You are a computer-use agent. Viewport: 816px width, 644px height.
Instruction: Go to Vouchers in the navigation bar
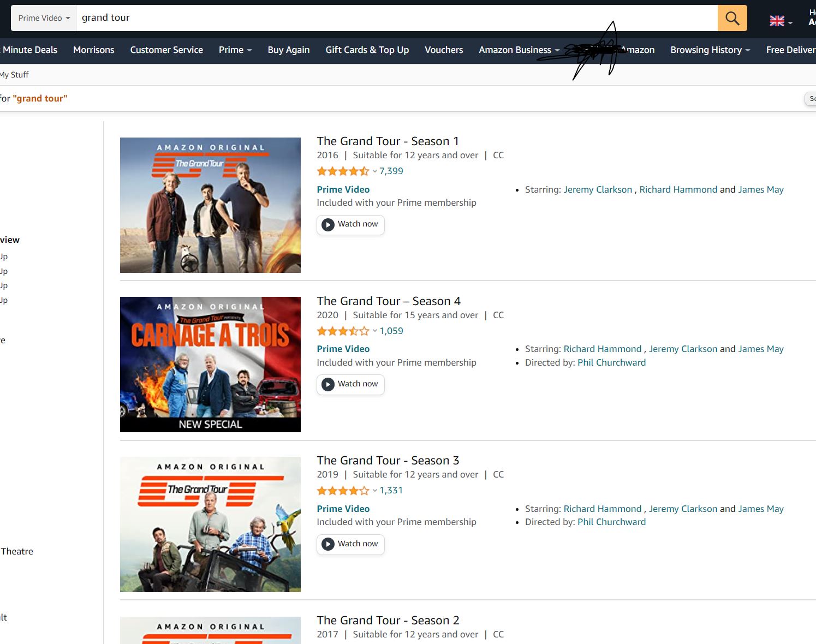[444, 50]
